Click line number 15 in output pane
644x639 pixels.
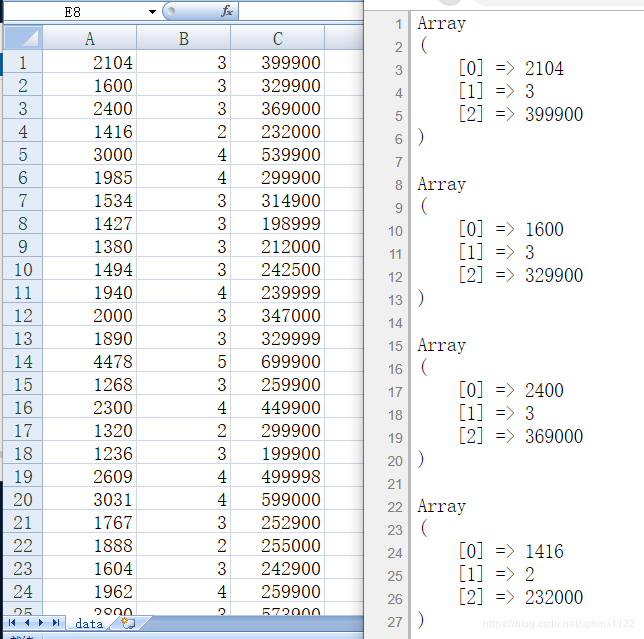395,346
